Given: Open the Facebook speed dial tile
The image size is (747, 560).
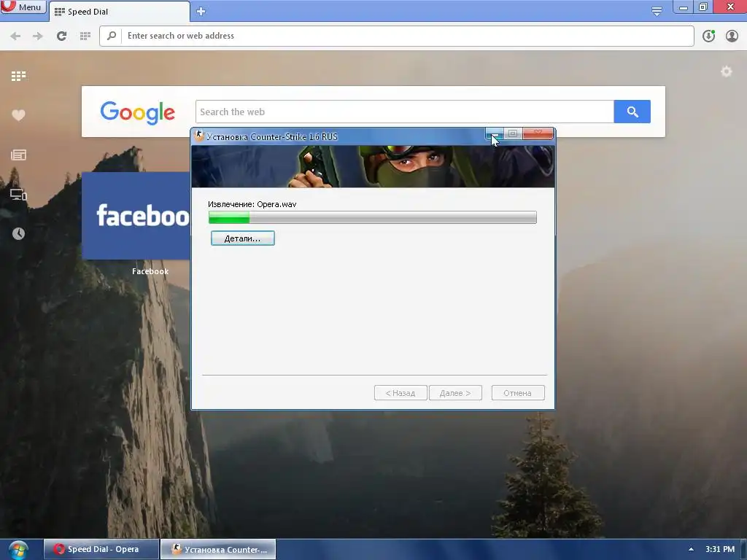Looking at the screenshot, I should [136, 216].
